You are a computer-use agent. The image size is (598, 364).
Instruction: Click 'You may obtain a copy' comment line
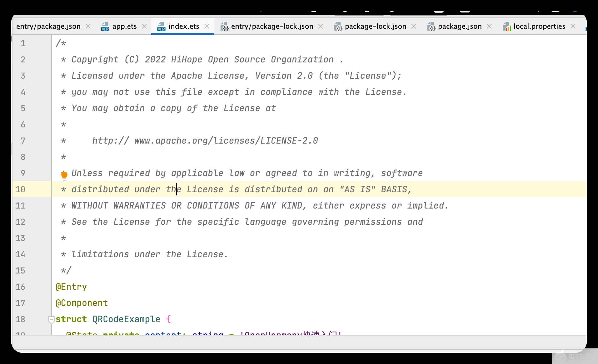pyautogui.click(x=168, y=108)
